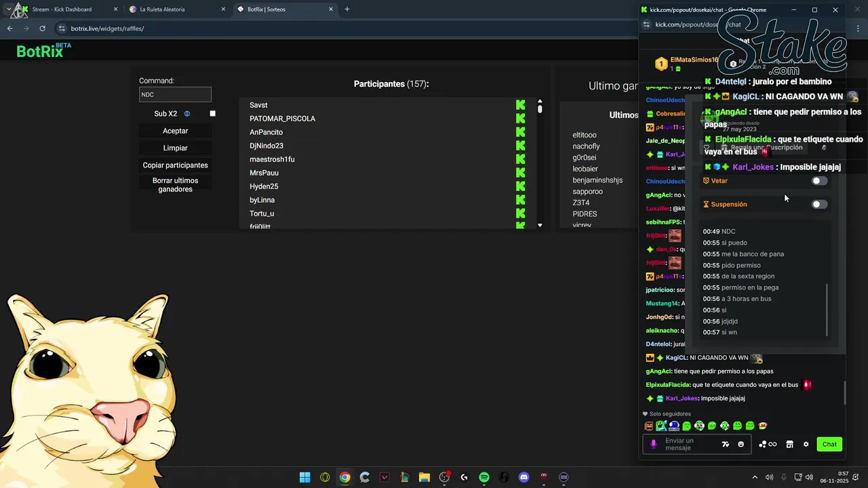Click the BotRix BETA logo

pyautogui.click(x=43, y=50)
